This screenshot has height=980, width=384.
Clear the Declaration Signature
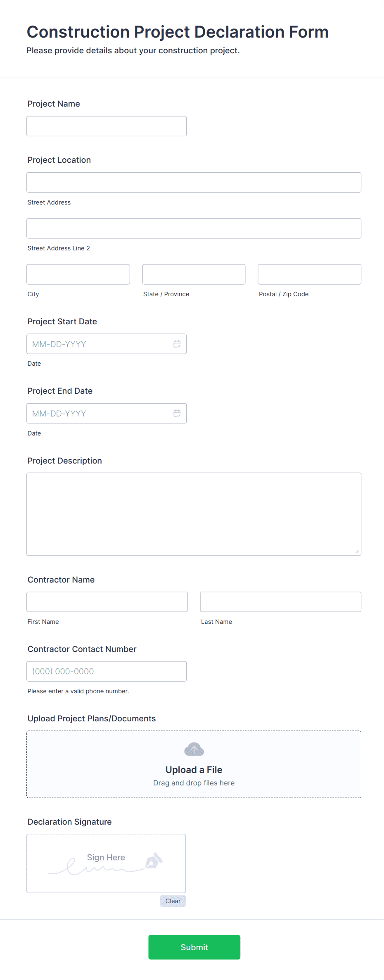(173, 901)
